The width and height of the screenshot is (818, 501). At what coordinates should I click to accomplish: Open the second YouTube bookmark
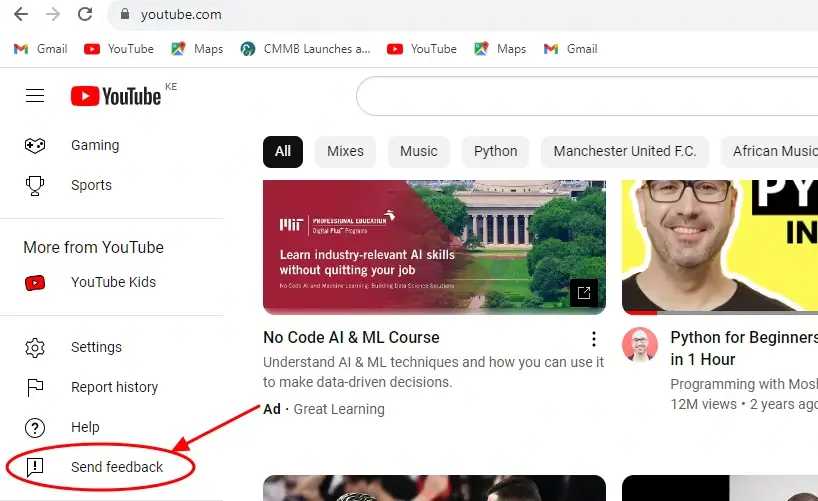point(422,49)
